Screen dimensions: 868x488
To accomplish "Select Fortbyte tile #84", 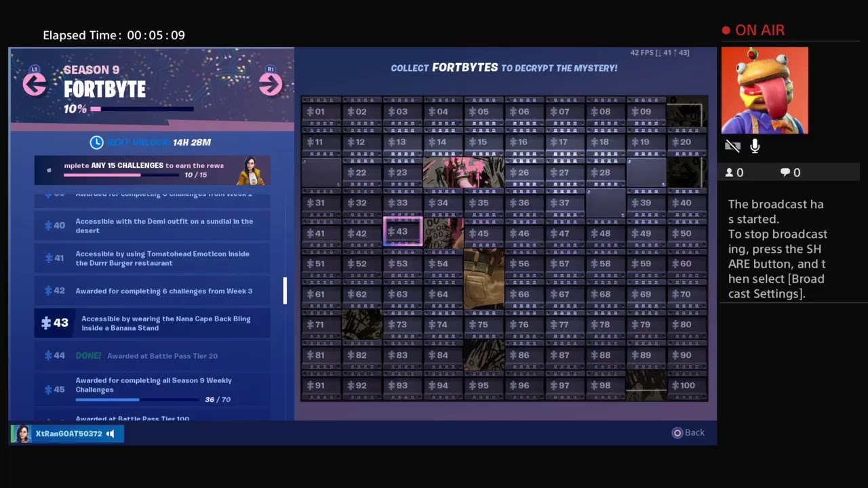I will click(x=443, y=355).
